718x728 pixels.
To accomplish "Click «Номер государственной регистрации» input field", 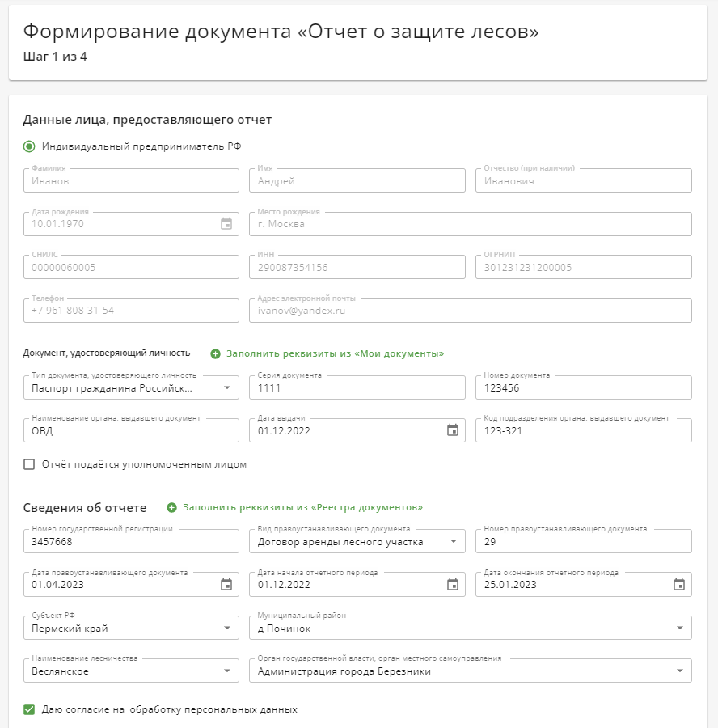I will coord(129,542).
